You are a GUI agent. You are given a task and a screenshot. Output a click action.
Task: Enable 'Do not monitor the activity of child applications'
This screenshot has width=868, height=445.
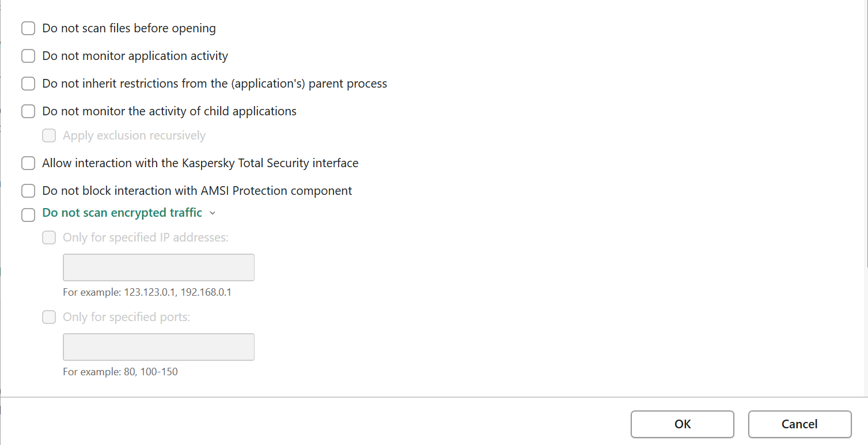28,111
